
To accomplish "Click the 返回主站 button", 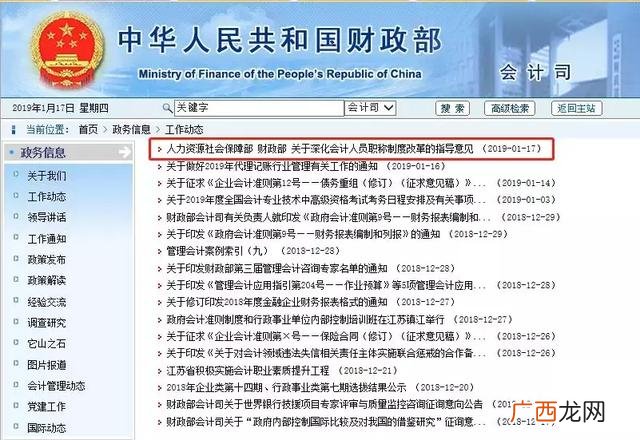I will [x=576, y=109].
